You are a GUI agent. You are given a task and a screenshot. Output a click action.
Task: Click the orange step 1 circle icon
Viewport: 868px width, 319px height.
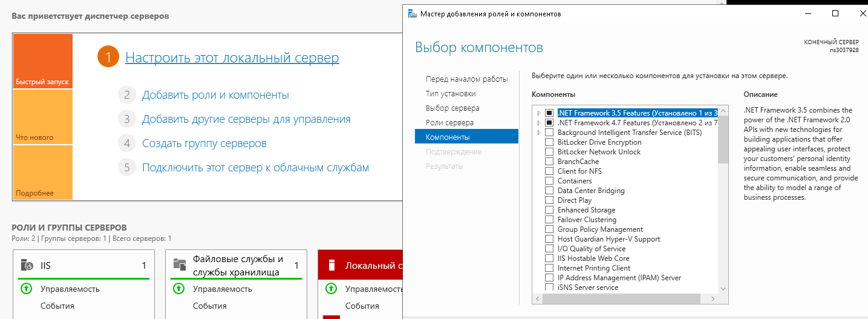(x=108, y=58)
